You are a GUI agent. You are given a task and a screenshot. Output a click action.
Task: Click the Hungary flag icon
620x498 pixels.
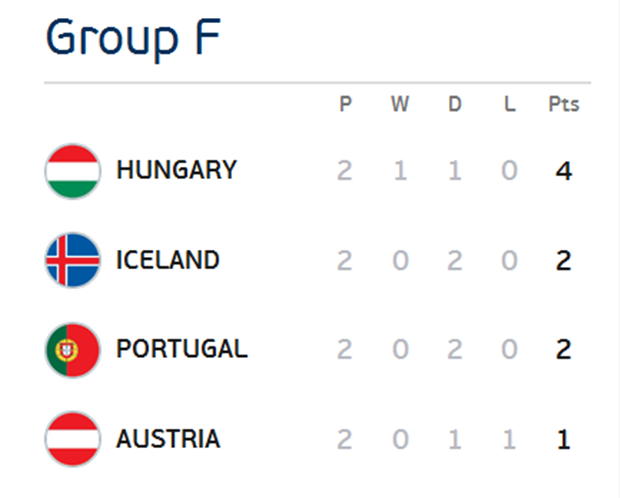[x=73, y=171]
